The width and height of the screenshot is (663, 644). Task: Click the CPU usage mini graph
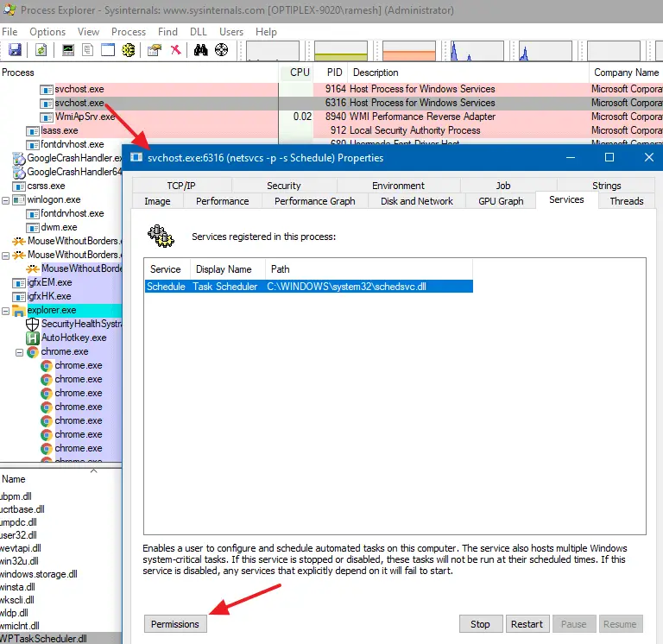(x=273, y=51)
